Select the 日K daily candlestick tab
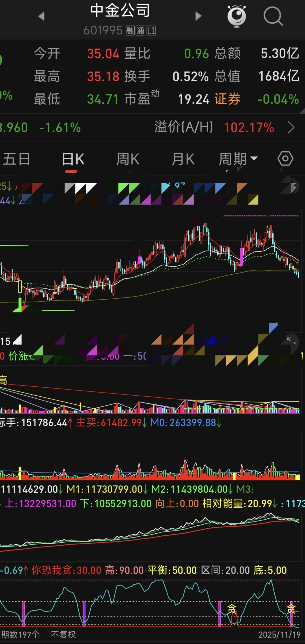Image resolution: width=305 pixels, height=644 pixels. 73,159
